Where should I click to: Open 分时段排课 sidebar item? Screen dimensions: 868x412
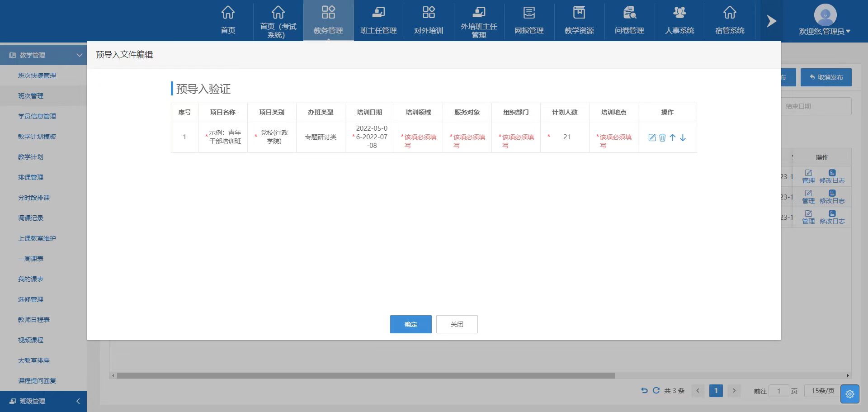[34, 198]
